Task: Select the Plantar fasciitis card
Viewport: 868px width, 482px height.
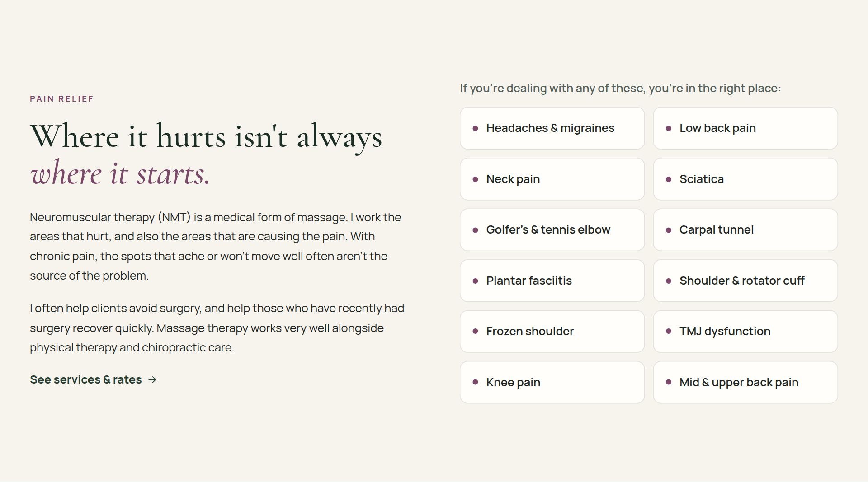Action: tap(552, 281)
